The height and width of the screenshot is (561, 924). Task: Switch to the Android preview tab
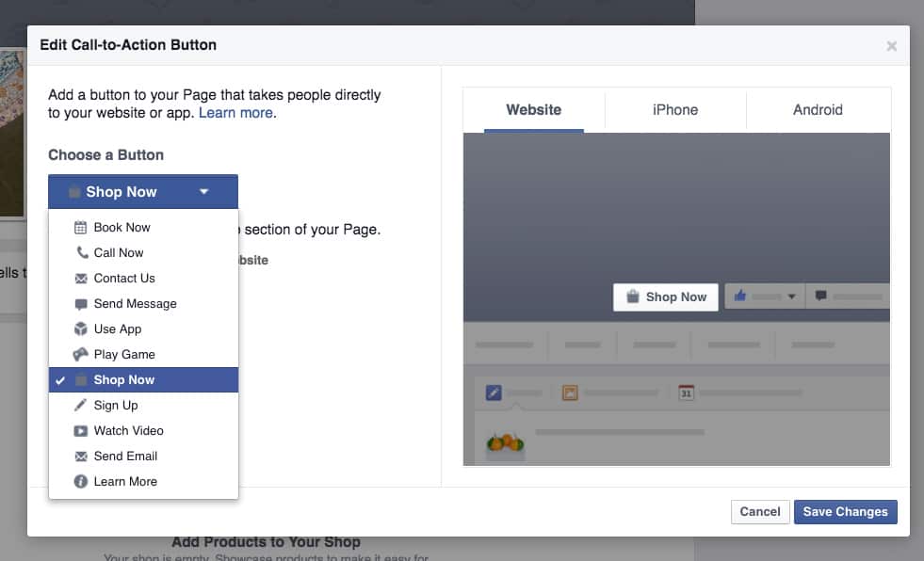pyautogui.click(x=818, y=110)
